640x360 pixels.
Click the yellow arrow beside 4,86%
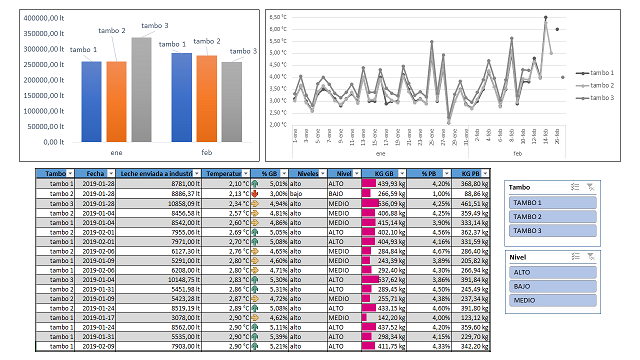click(x=255, y=222)
